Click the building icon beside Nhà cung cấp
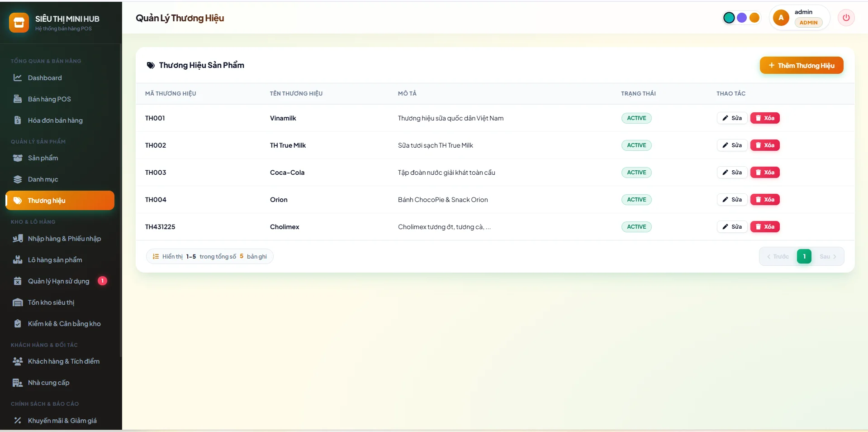Viewport: 868px width, 432px height. (18, 383)
